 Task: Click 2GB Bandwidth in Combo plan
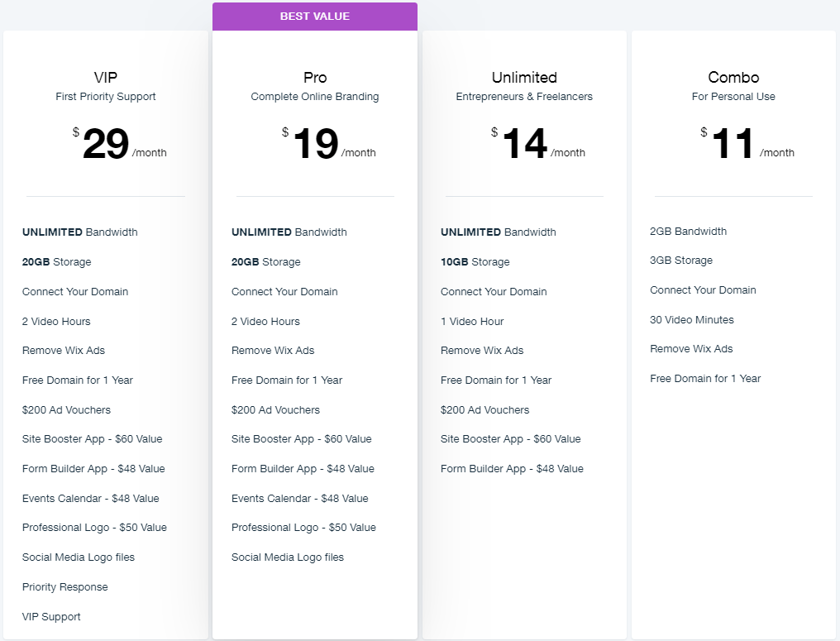click(x=689, y=232)
